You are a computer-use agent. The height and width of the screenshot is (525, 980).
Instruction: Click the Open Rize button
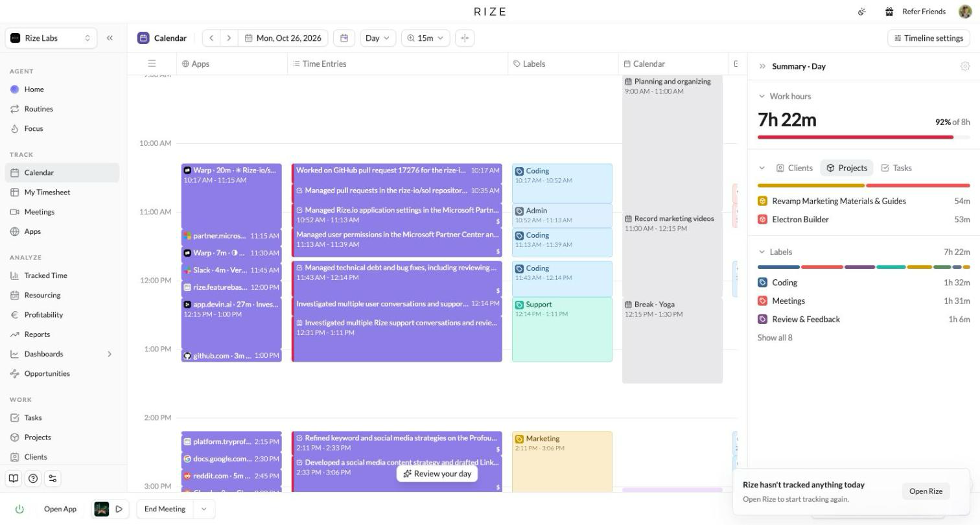[x=926, y=491]
